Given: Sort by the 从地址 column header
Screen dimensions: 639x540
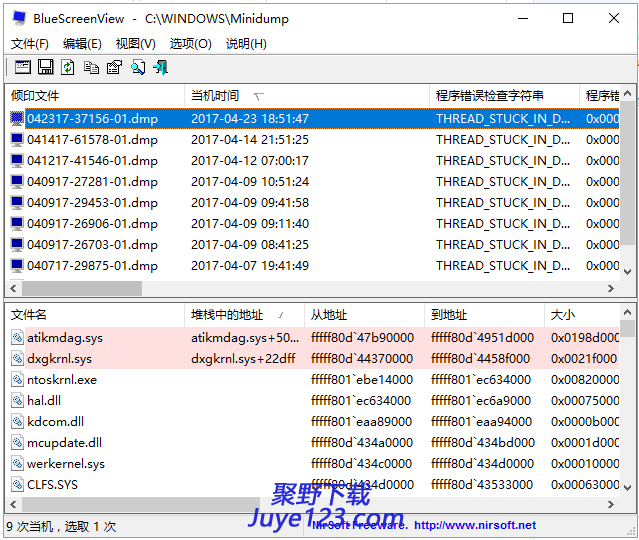Looking at the screenshot, I should point(364,315).
